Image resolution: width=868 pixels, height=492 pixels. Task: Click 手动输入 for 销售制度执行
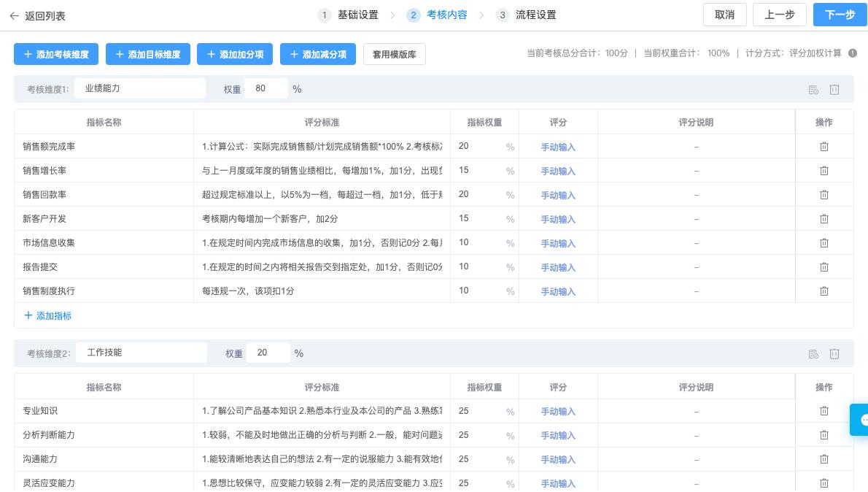tap(558, 291)
